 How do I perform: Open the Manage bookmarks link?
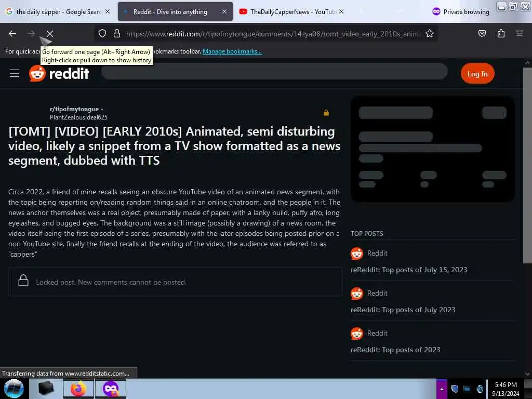coord(232,51)
